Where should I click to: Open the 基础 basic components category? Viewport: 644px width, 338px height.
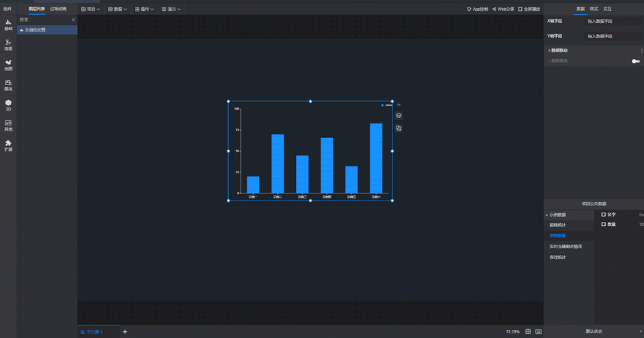coord(8,25)
